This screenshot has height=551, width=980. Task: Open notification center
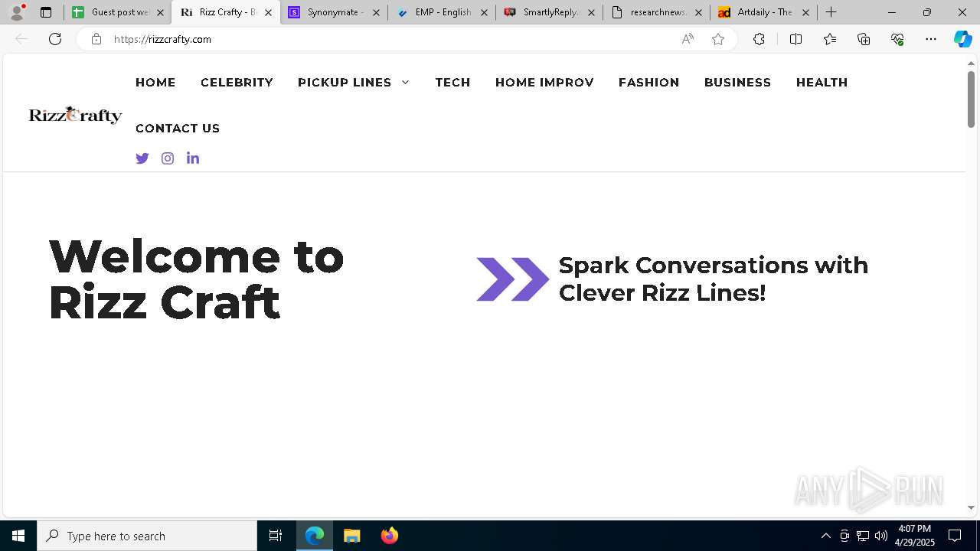[955, 536]
